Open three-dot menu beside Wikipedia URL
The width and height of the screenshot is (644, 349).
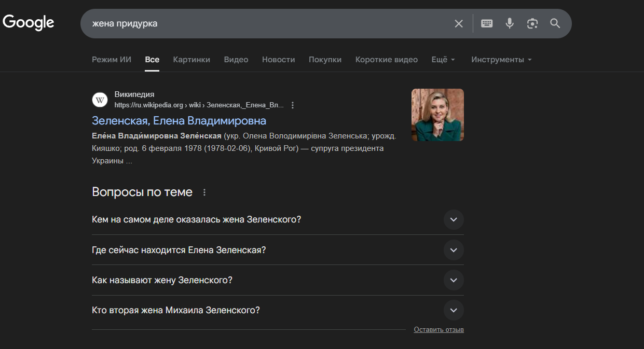point(293,105)
